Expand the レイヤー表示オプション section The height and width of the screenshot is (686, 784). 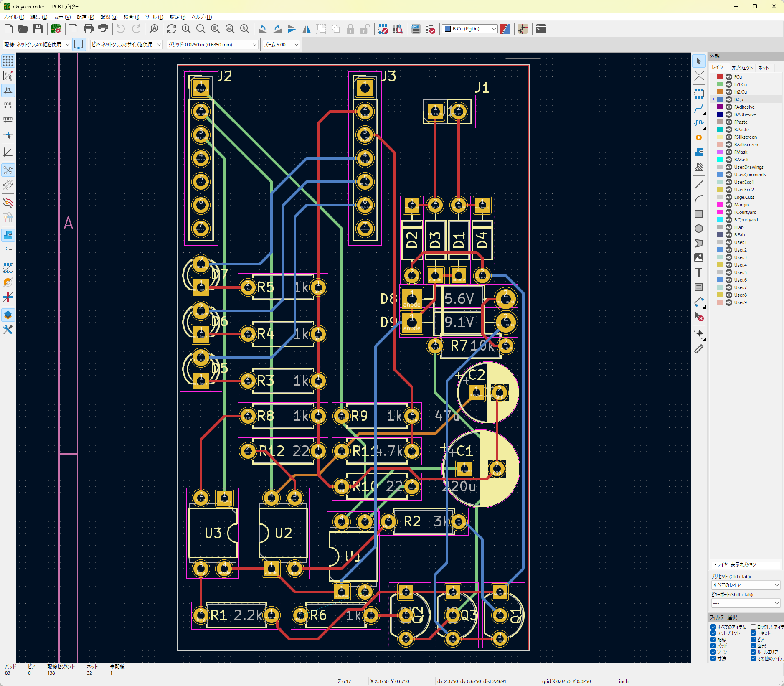click(736, 564)
